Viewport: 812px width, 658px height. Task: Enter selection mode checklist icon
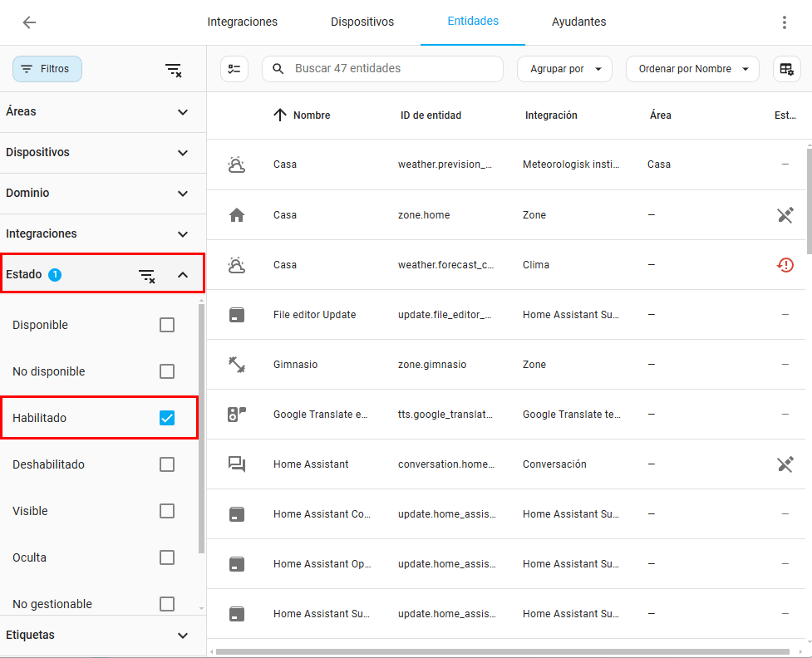[234, 69]
